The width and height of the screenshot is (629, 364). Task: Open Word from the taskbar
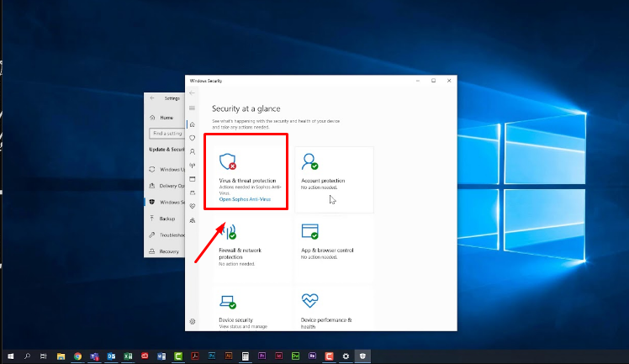pos(161,356)
